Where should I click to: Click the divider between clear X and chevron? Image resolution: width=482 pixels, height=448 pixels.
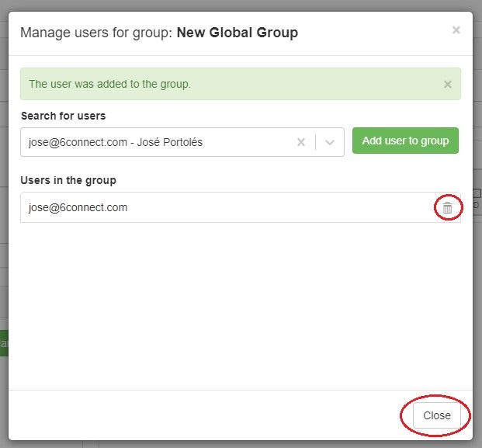coord(316,142)
